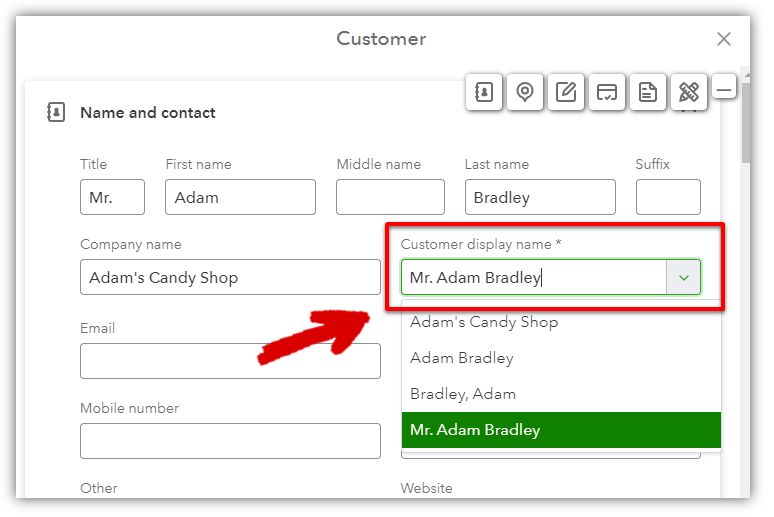
Task: Choose "Adam's Candy Shop" from display name list
Action: (484, 322)
